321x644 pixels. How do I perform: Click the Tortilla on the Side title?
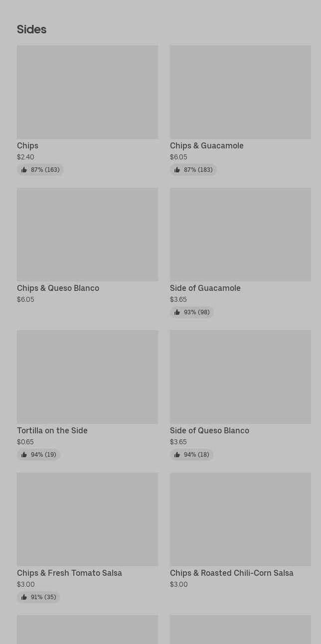pos(52,430)
